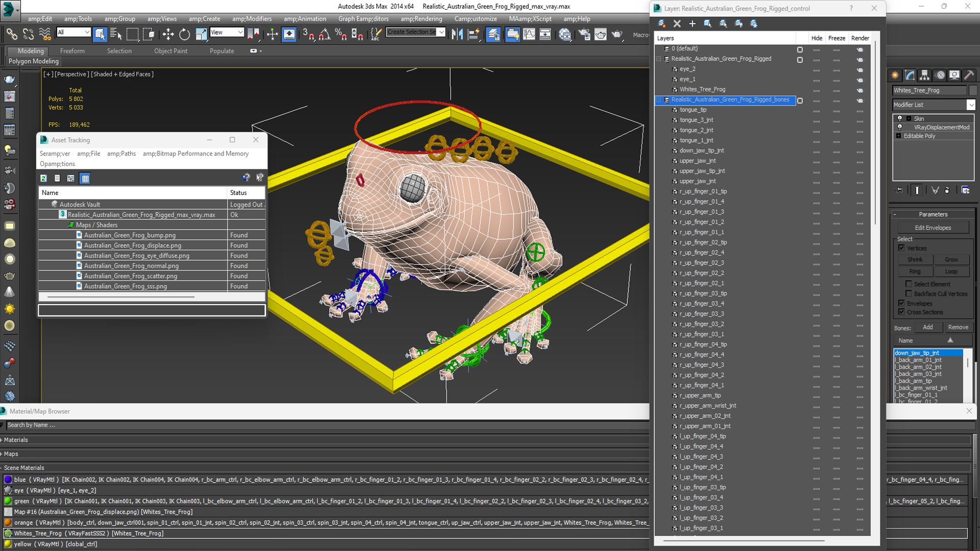Toggle the VRayDisplacementMod lightbulb
The image size is (980, 551).
[x=900, y=127]
